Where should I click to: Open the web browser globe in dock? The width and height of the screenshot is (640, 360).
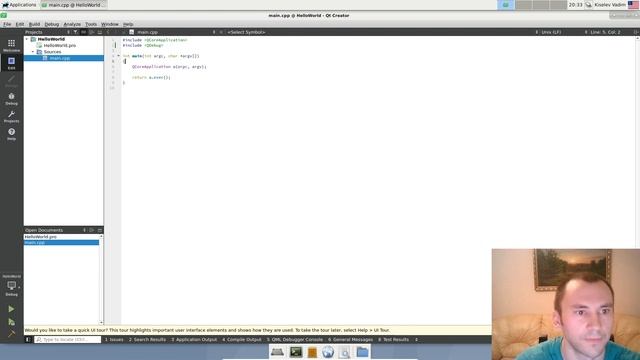(328, 352)
